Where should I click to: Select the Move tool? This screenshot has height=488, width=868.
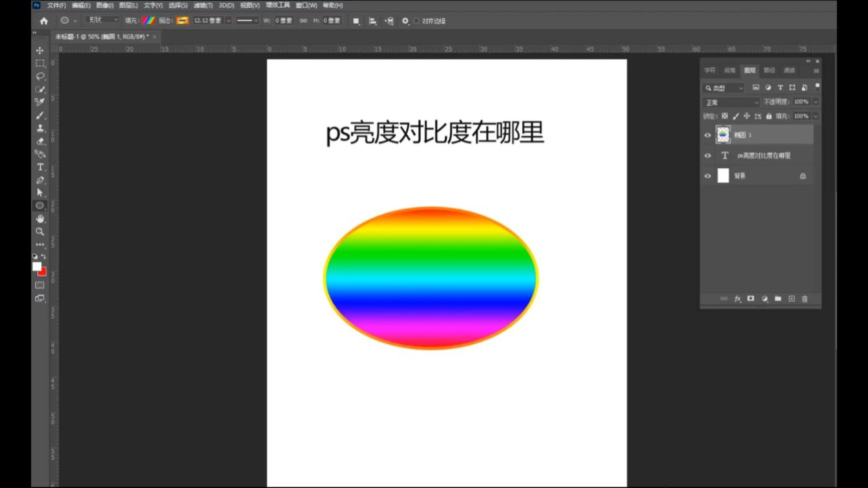click(x=39, y=49)
